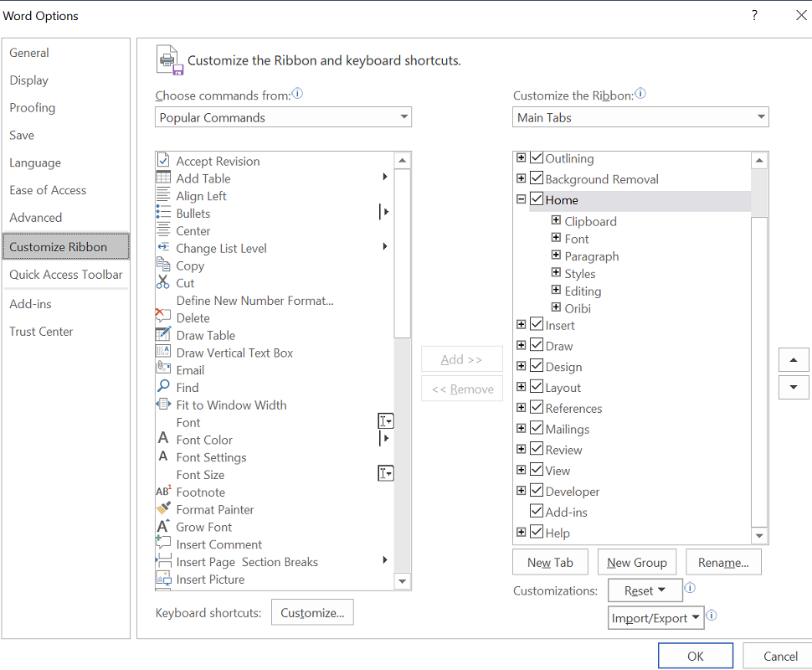
Task: Click the Email envelope icon
Action: tap(163, 369)
